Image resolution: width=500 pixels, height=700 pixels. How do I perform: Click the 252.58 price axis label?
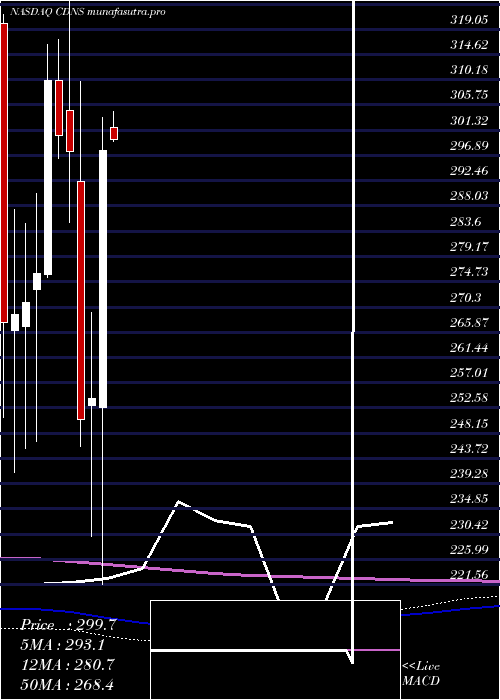(x=469, y=398)
